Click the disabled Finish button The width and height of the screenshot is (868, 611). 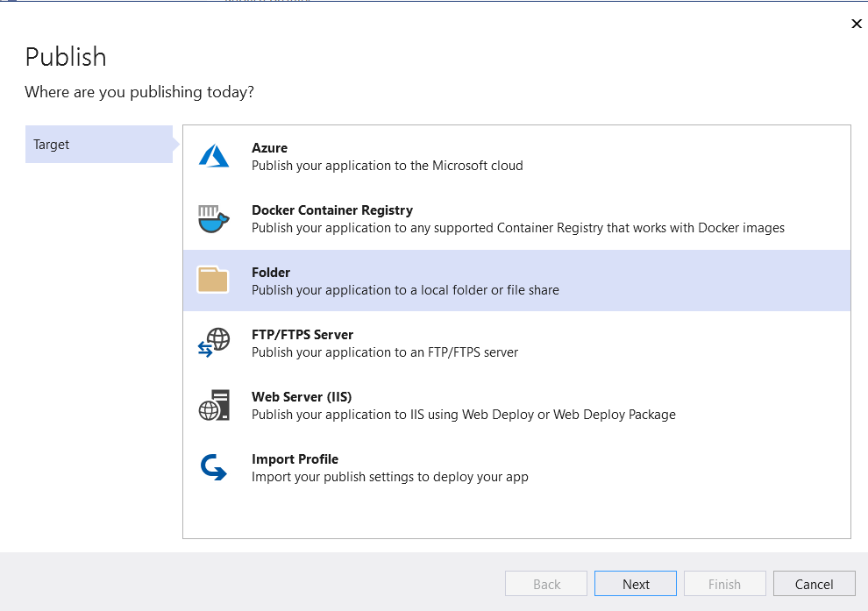point(724,584)
